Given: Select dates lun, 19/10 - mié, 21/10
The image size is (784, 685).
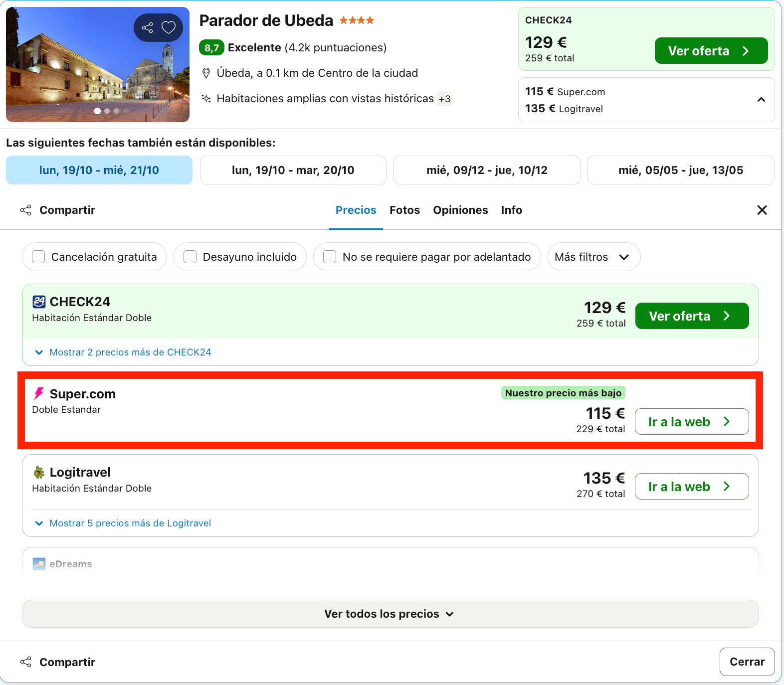Looking at the screenshot, I should (99, 170).
